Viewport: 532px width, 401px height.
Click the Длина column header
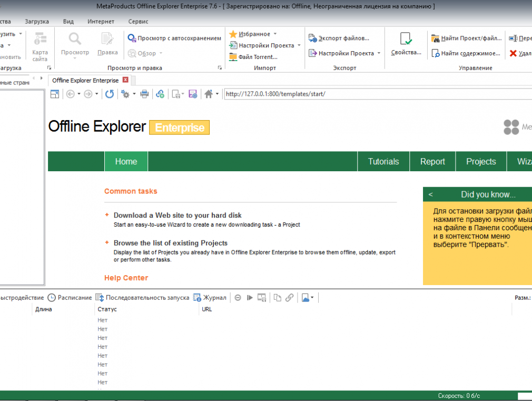[63, 309]
